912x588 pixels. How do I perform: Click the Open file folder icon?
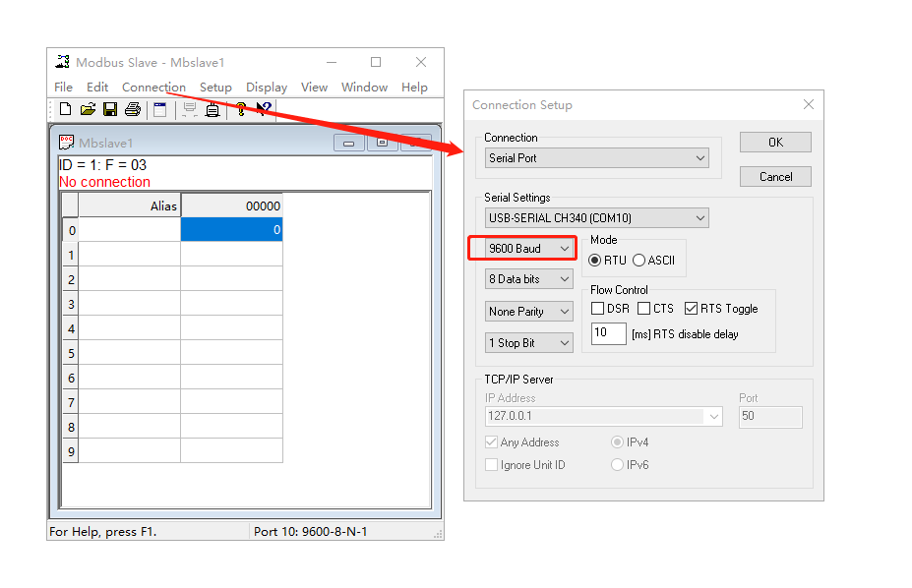point(88,109)
